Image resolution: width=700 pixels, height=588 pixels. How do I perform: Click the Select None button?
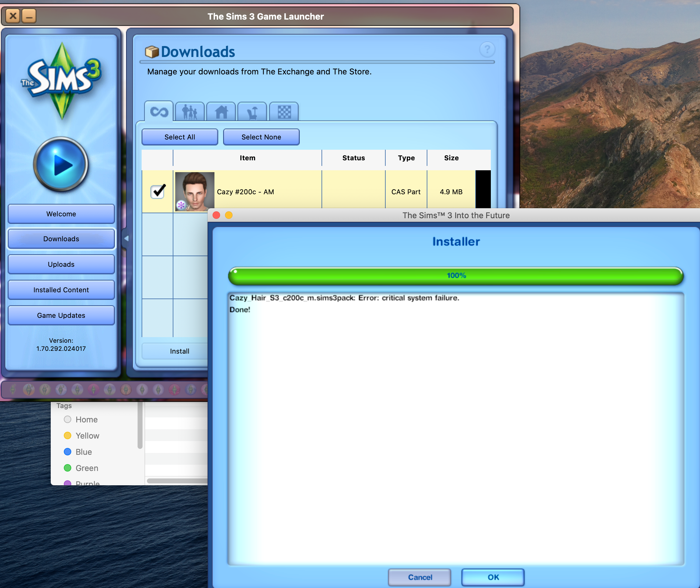(261, 137)
